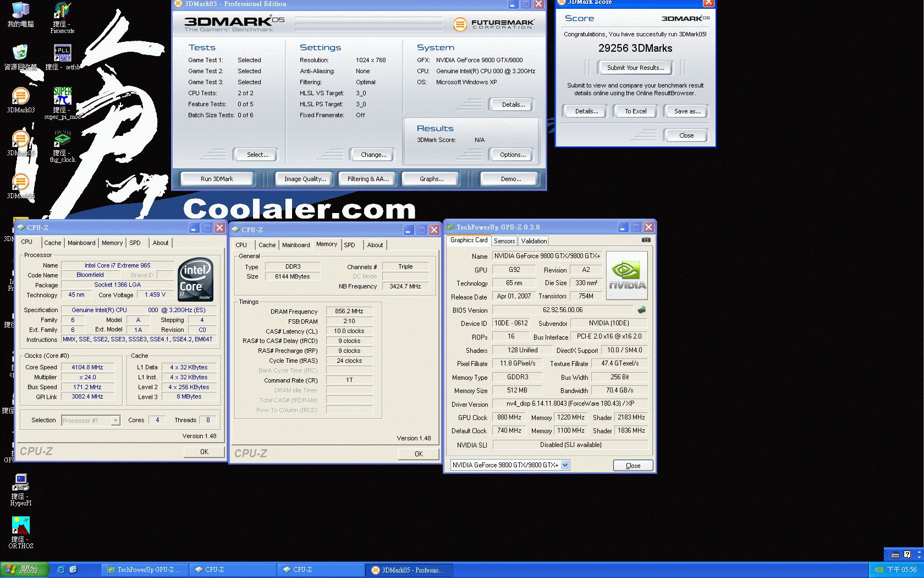Viewport: 924px width, 578px height.
Task: Click the NVIDIA tray icon
Action: (x=879, y=570)
